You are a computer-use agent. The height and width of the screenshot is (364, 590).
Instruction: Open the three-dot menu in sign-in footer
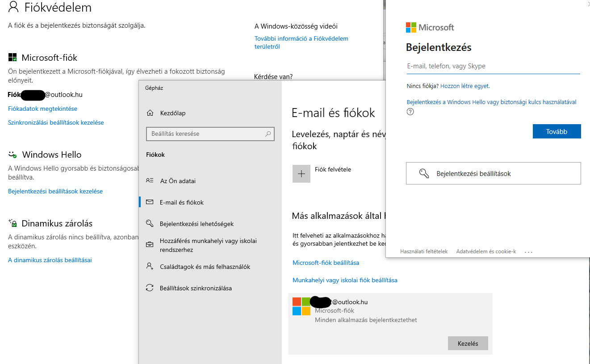(x=529, y=252)
